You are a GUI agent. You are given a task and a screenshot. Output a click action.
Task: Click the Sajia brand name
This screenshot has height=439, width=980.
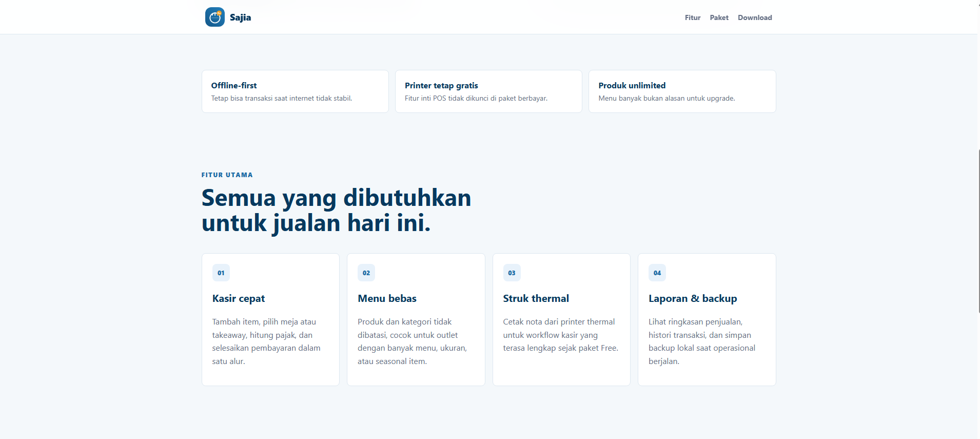click(240, 17)
